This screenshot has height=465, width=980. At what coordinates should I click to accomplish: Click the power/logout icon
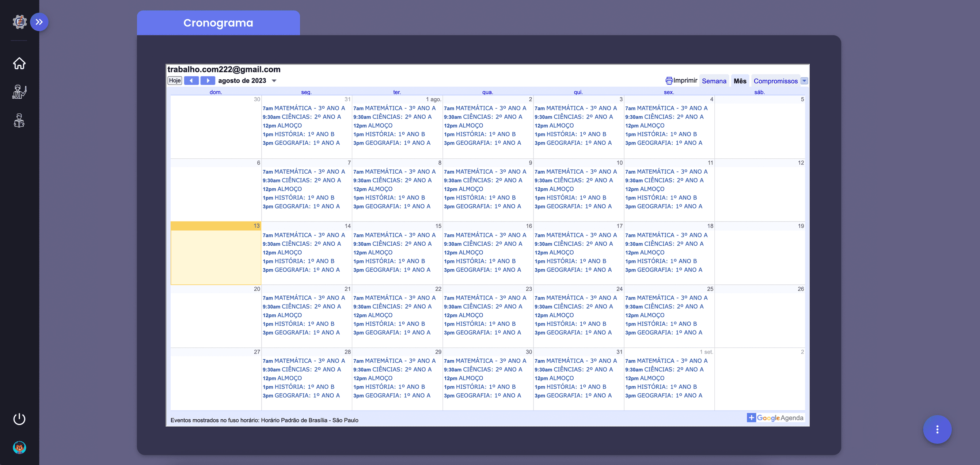(x=19, y=419)
